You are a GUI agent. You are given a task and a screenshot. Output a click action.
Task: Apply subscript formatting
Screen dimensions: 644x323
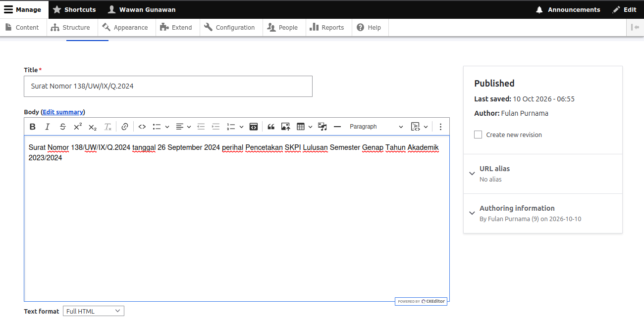click(x=93, y=127)
